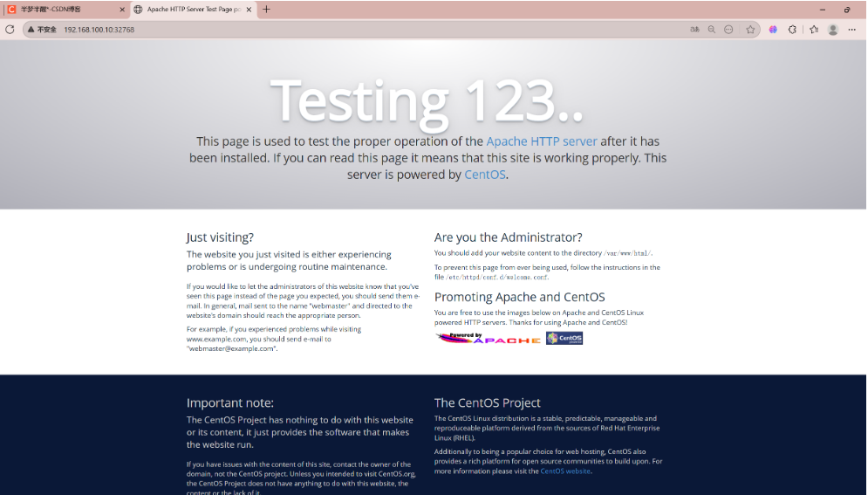Follow the Apache HTTP server link

point(542,141)
